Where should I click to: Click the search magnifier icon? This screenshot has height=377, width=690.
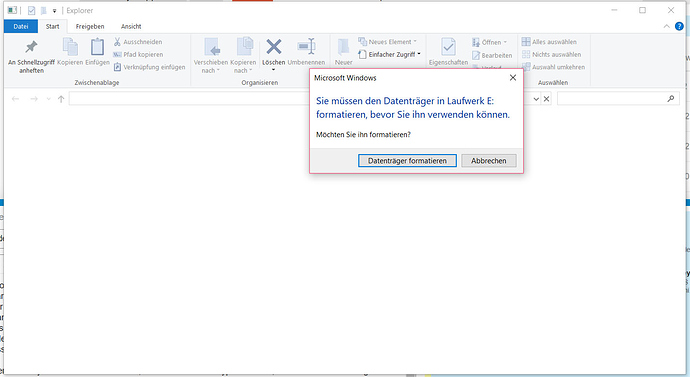[x=671, y=99]
